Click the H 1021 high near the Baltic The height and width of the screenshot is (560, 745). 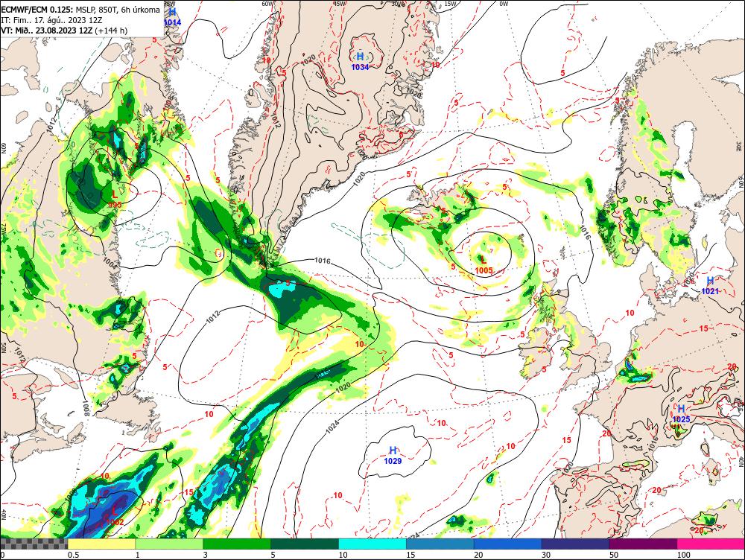pos(710,285)
